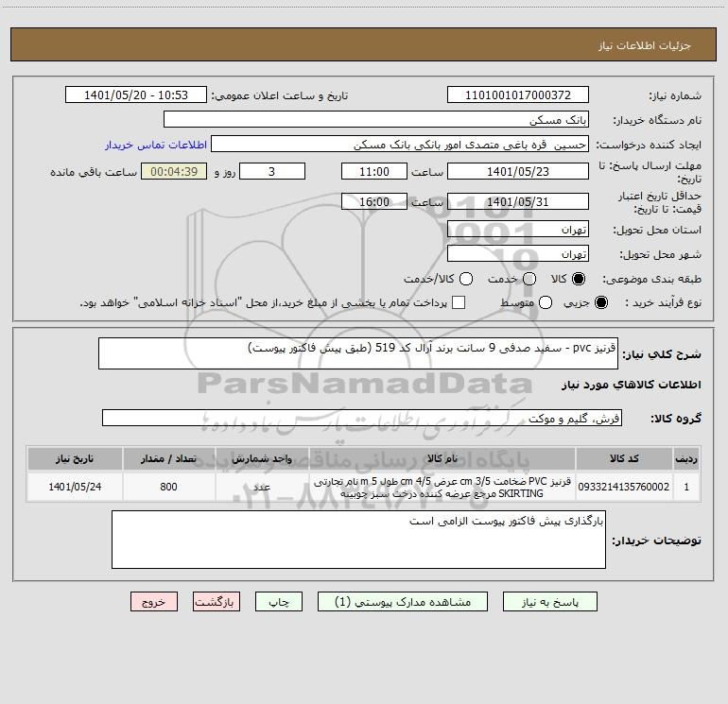Click the نام کالا column header
728x704 pixels.
442,458
